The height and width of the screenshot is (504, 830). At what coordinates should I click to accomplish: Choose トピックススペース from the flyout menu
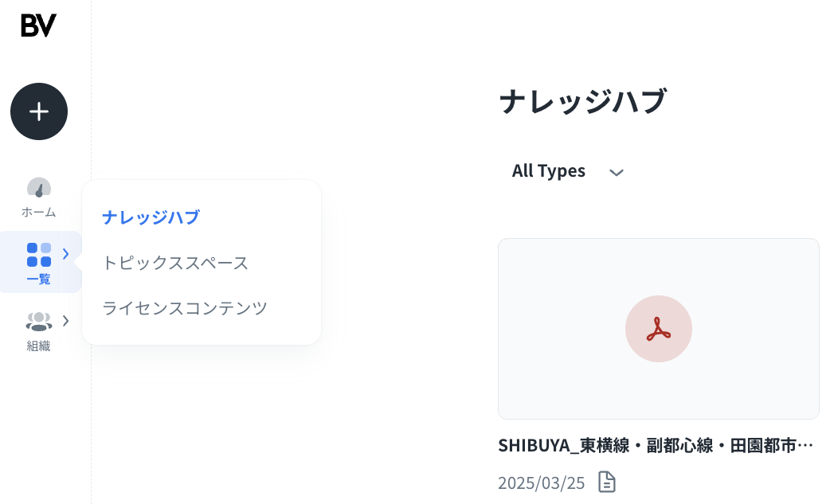(x=175, y=263)
